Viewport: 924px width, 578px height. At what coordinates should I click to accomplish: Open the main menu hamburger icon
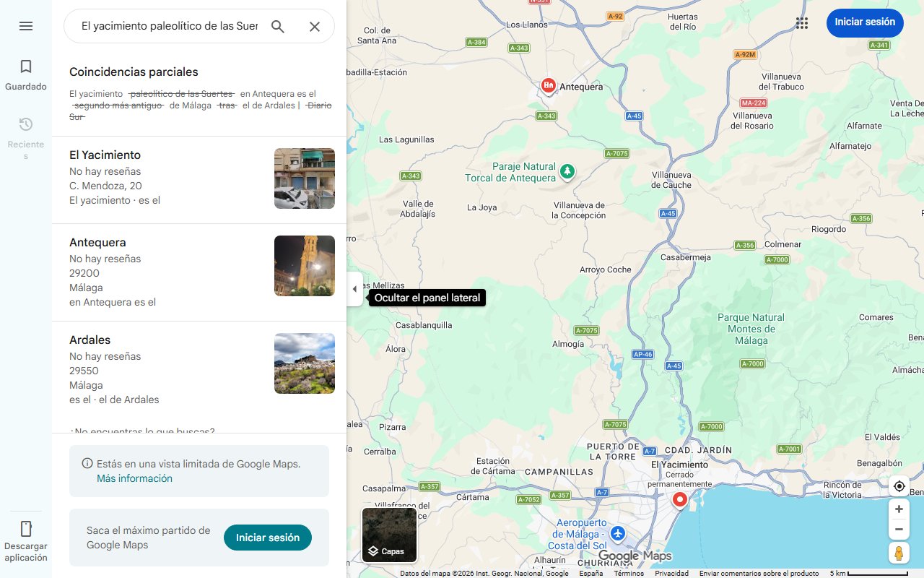point(26,25)
